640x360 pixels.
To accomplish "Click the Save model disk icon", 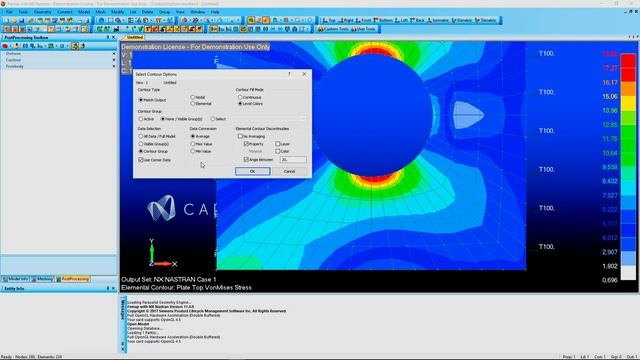I will tap(21, 20).
